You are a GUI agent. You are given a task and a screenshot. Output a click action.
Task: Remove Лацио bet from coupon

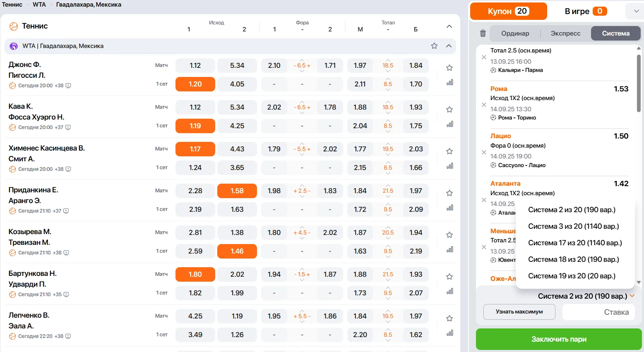pyautogui.click(x=484, y=152)
